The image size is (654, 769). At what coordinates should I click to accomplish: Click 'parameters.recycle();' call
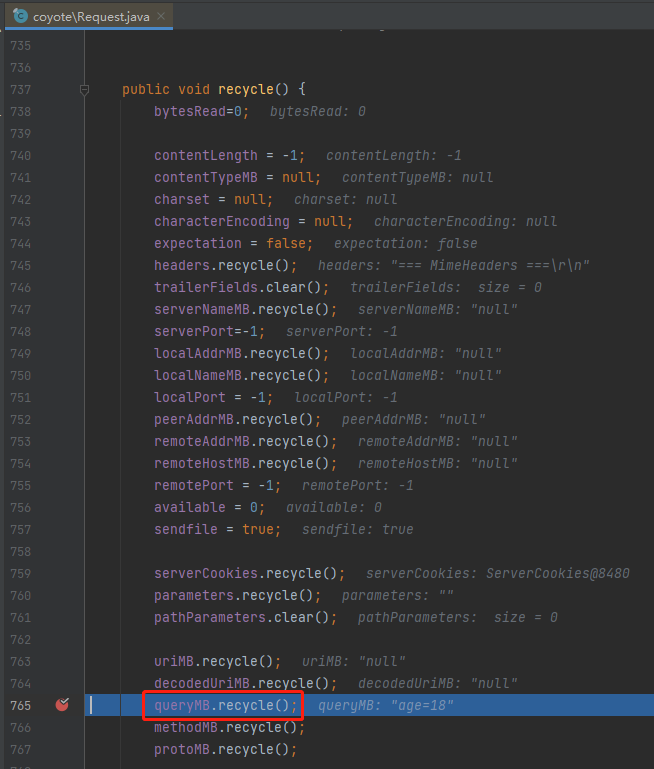pyautogui.click(x=237, y=595)
